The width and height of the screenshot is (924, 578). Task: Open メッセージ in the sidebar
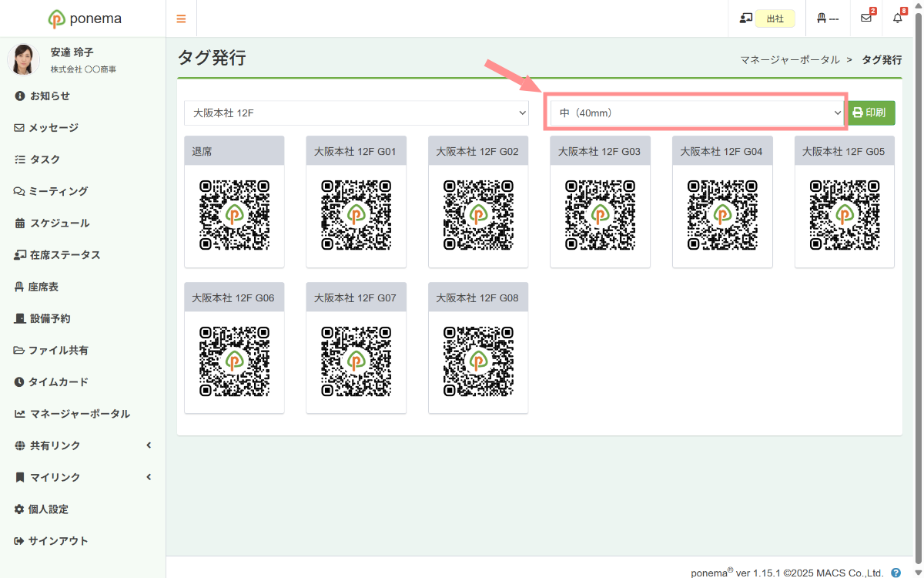[x=53, y=128]
